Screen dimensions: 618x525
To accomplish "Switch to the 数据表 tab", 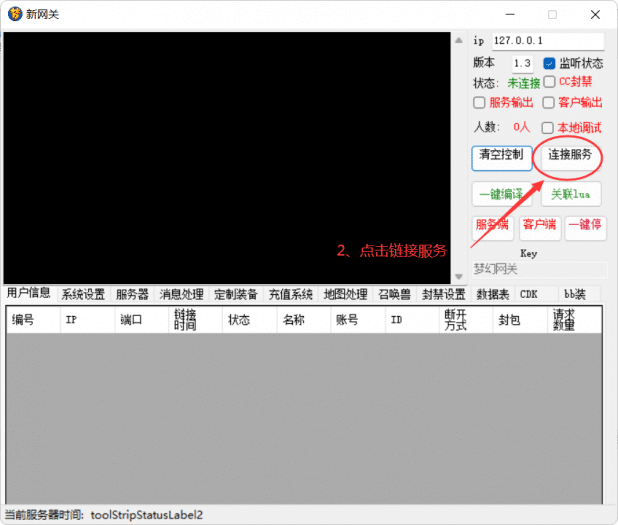I will pos(493,294).
